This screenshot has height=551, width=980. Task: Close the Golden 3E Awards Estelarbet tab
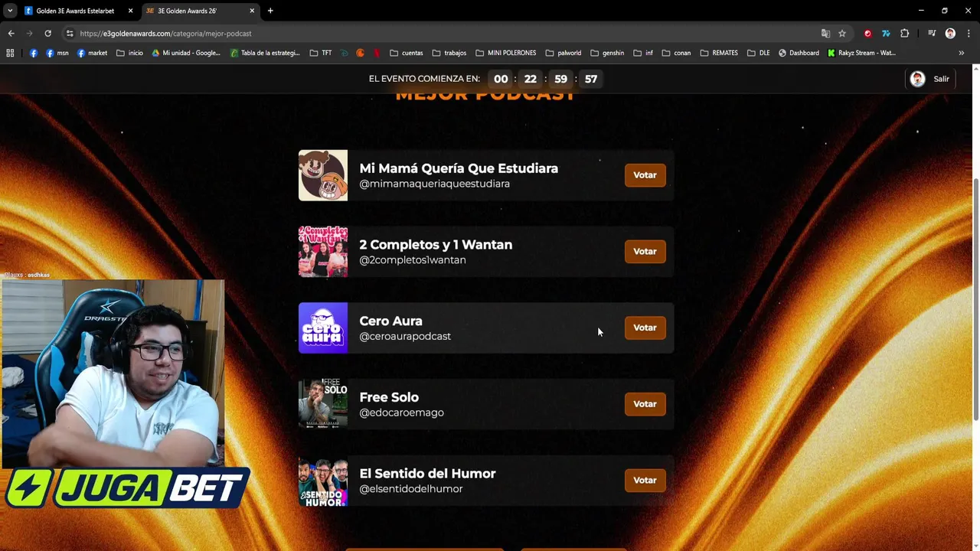coord(130,11)
